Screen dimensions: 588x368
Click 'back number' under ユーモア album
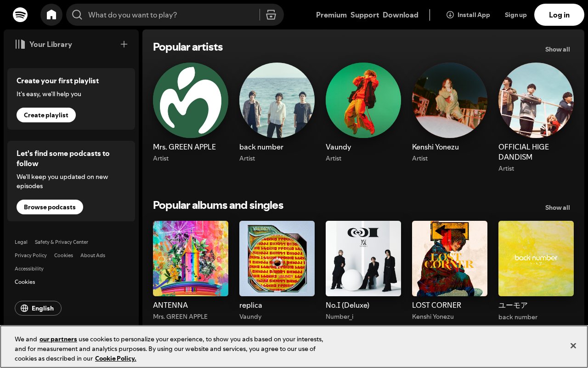pyautogui.click(x=518, y=317)
